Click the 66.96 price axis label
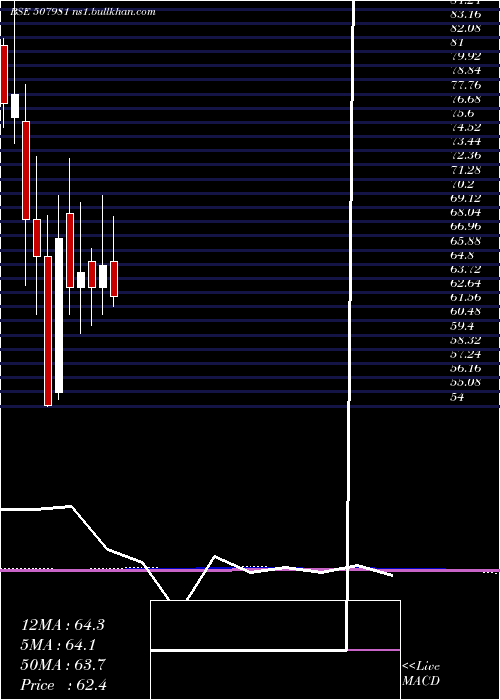This screenshot has height=700, width=500. (466, 227)
